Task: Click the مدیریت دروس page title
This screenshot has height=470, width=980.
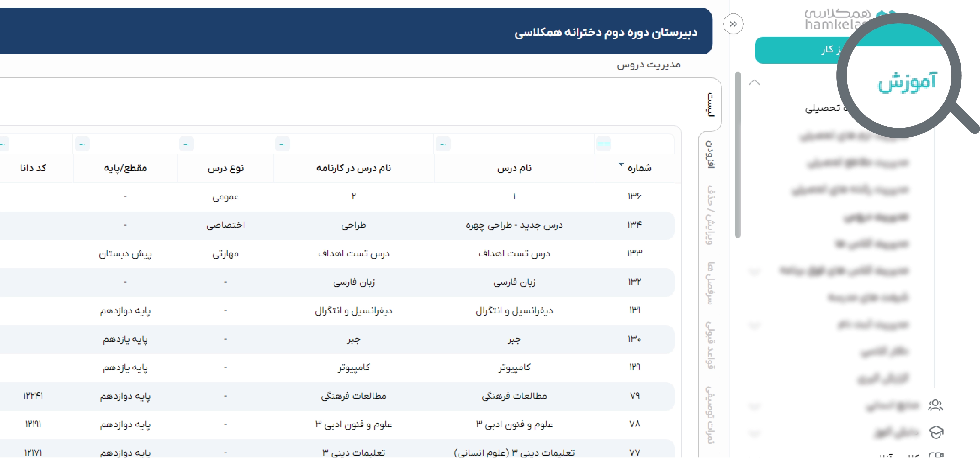Action: pos(649,65)
